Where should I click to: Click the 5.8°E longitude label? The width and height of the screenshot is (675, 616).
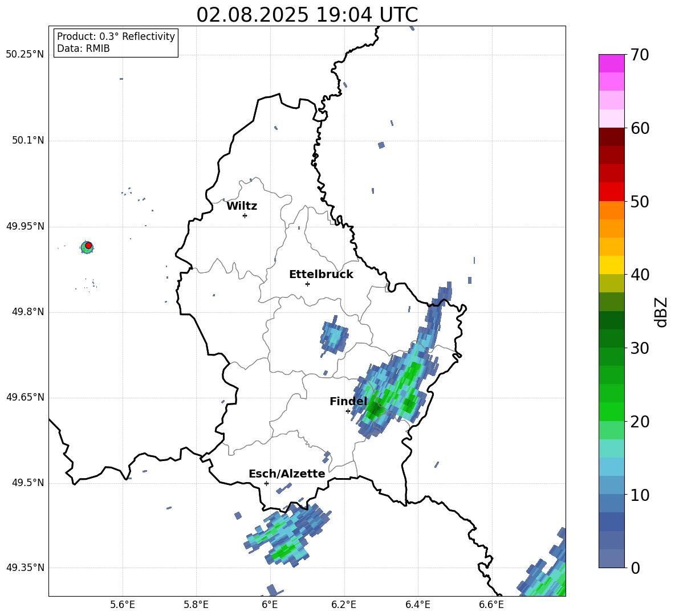(196, 605)
